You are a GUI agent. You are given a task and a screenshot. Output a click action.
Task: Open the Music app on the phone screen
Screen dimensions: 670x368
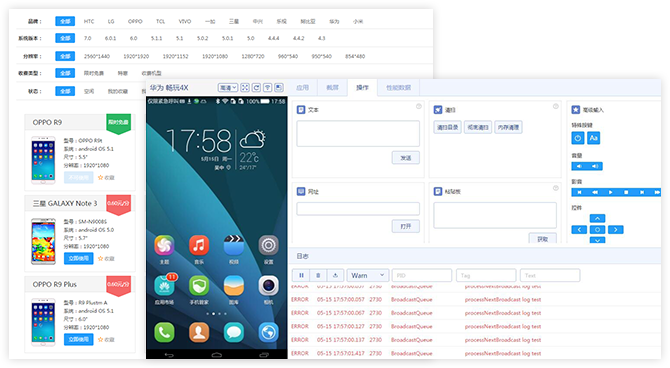tap(199, 245)
